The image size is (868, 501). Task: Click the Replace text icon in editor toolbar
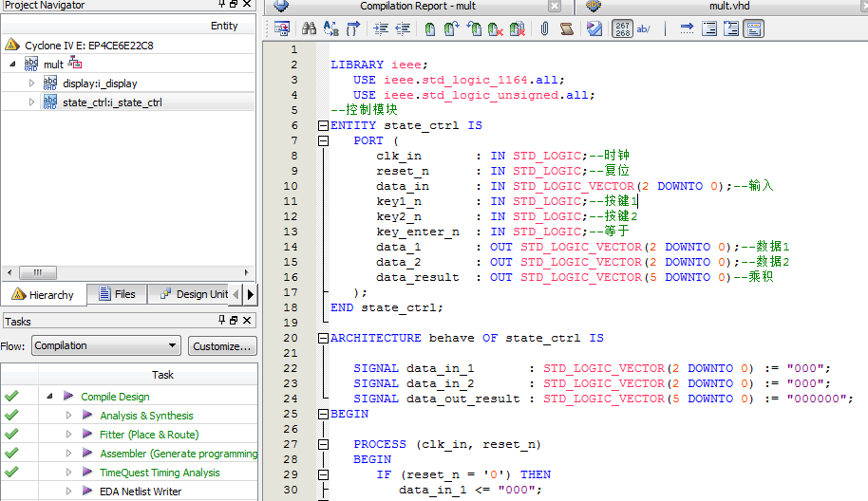pos(330,29)
